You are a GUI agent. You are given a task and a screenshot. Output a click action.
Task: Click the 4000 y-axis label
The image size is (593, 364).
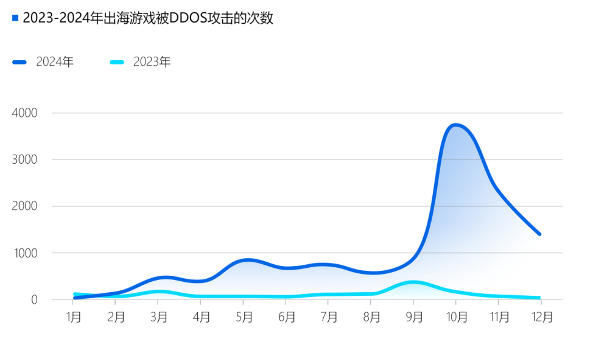(24, 113)
